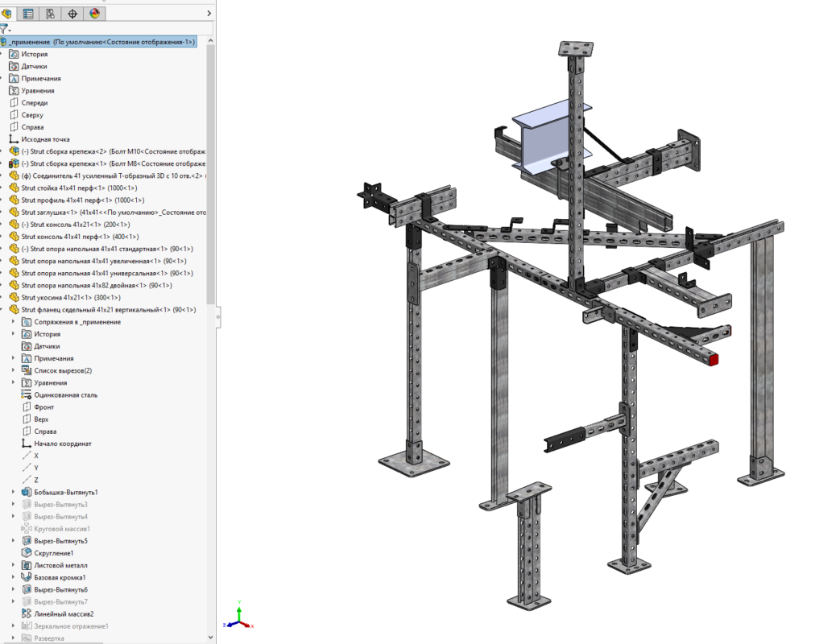Click the Фронт plane icon
840x644 pixels.
[27, 407]
